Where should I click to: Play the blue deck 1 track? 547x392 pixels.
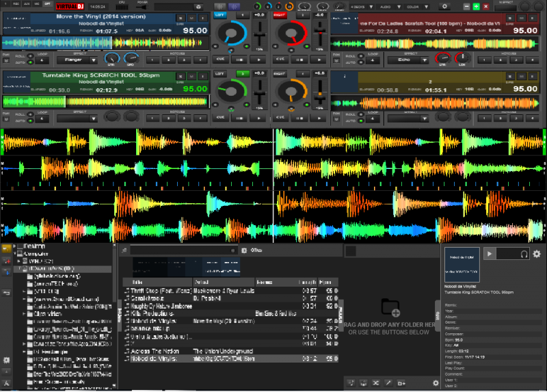(x=258, y=60)
